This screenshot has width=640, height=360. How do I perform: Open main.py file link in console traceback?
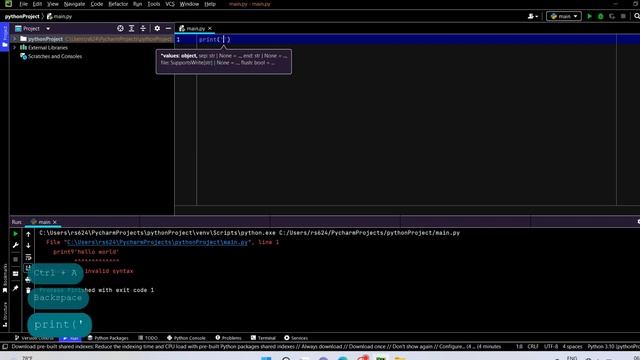tap(157, 242)
